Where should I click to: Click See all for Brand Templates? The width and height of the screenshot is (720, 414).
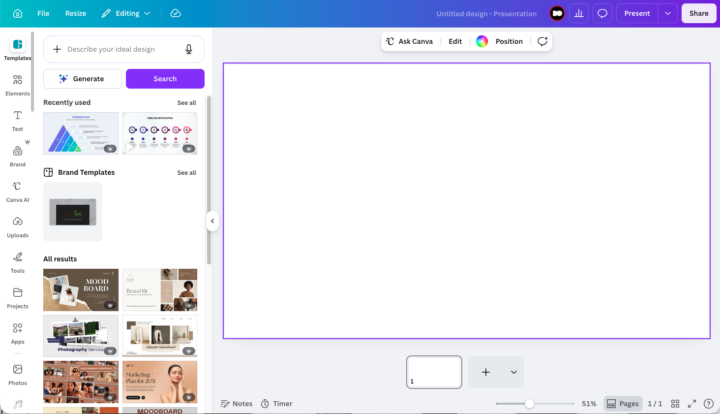point(186,173)
